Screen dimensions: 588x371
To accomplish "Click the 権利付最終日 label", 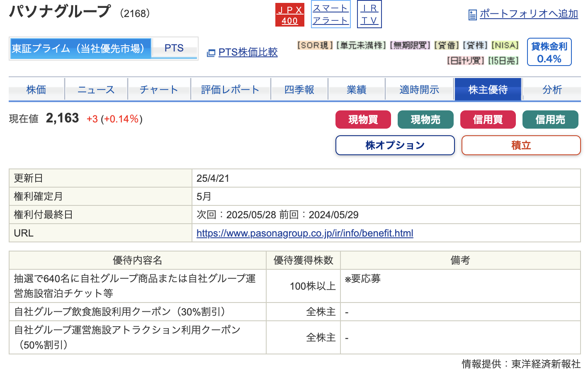I will point(43,215).
